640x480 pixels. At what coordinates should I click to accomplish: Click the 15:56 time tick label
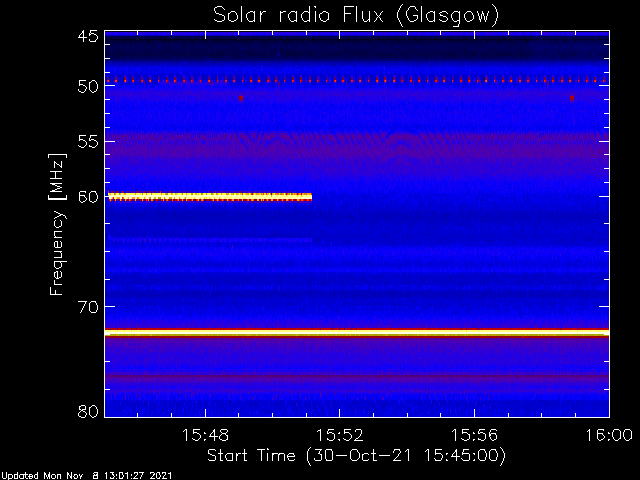[x=474, y=435]
